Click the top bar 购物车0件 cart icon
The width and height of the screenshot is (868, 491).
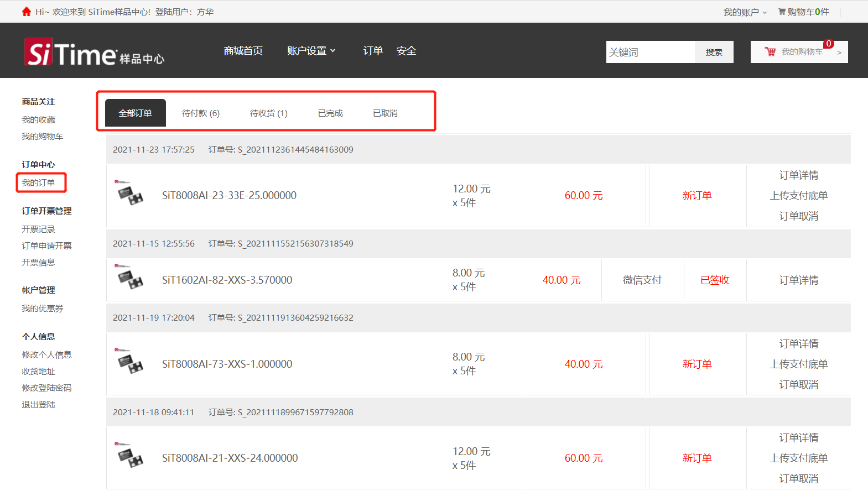tap(782, 12)
